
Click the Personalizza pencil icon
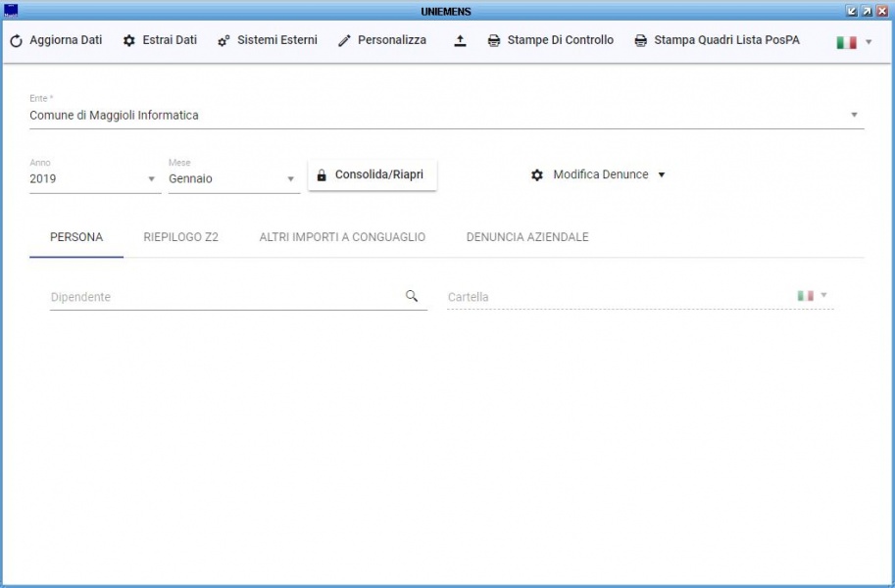[x=344, y=41]
